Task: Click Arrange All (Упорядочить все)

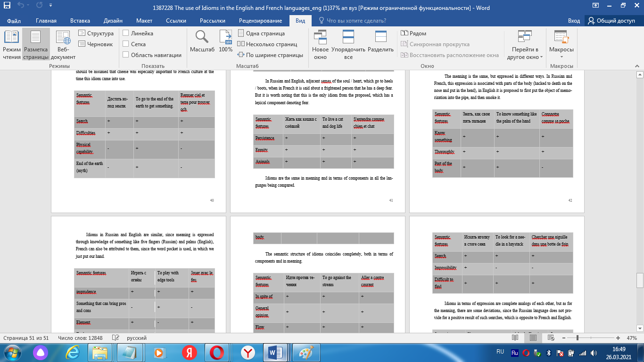Action: click(x=348, y=45)
